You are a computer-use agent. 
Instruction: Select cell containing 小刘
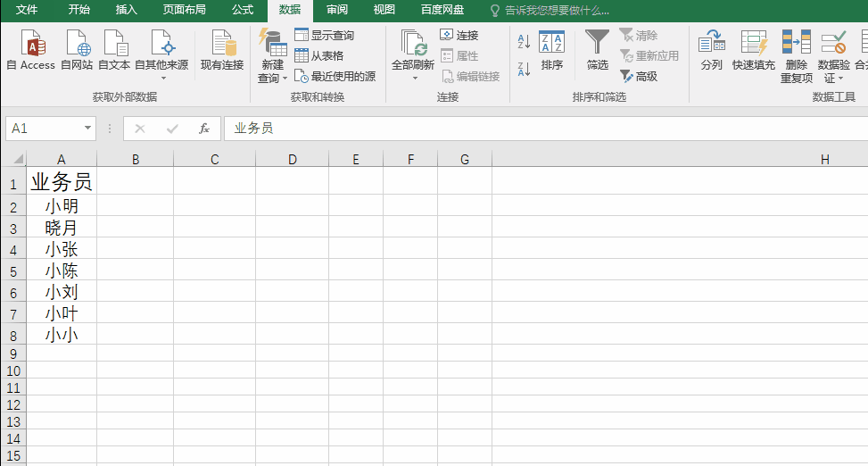tap(62, 291)
